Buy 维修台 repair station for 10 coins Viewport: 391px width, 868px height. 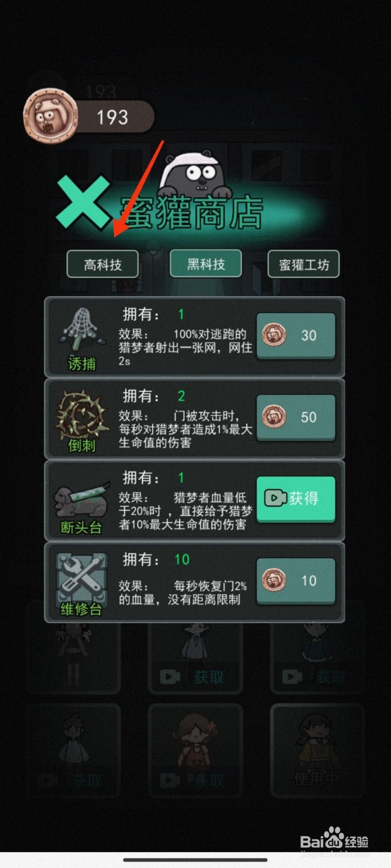[296, 581]
